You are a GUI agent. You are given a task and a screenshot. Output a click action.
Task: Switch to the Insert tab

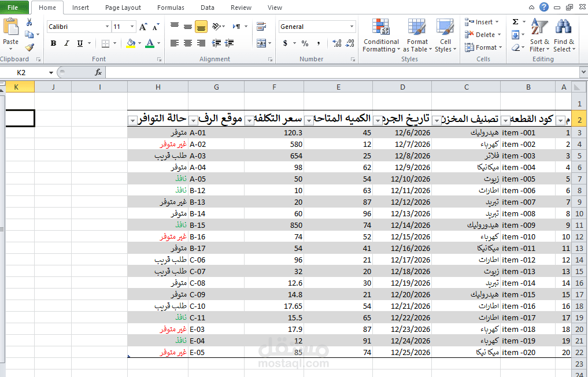[x=80, y=8]
